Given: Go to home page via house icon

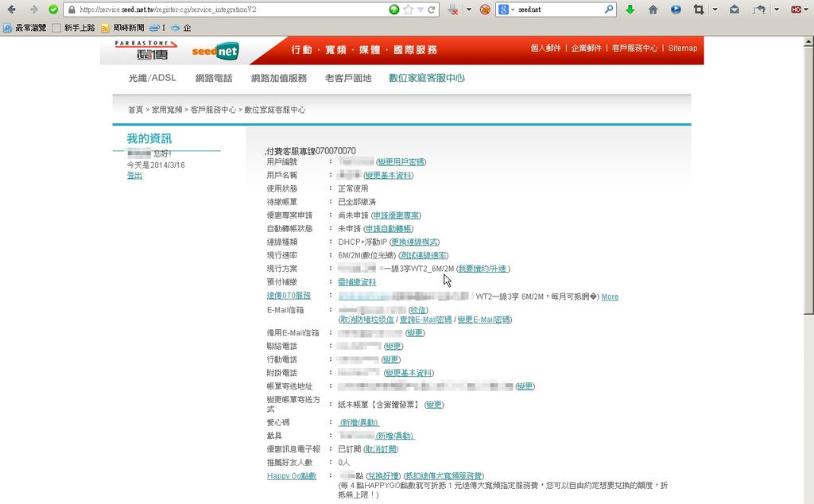Looking at the screenshot, I should (x=653, y=10).
